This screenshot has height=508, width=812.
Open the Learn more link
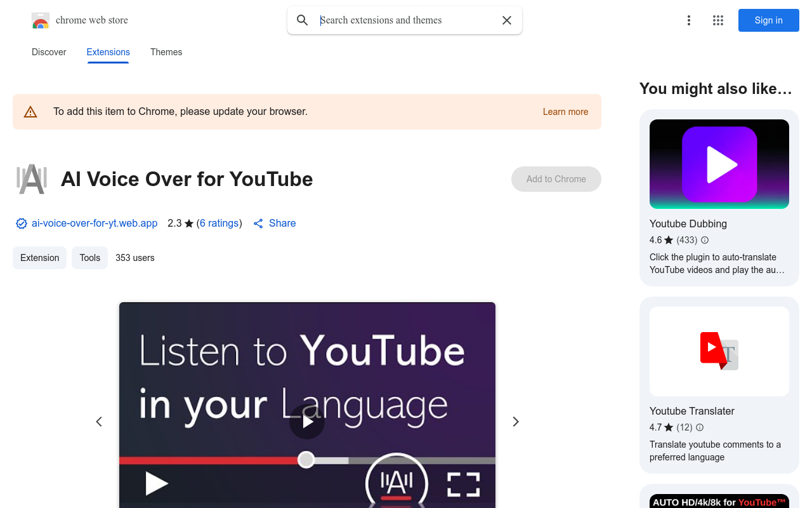565,112
